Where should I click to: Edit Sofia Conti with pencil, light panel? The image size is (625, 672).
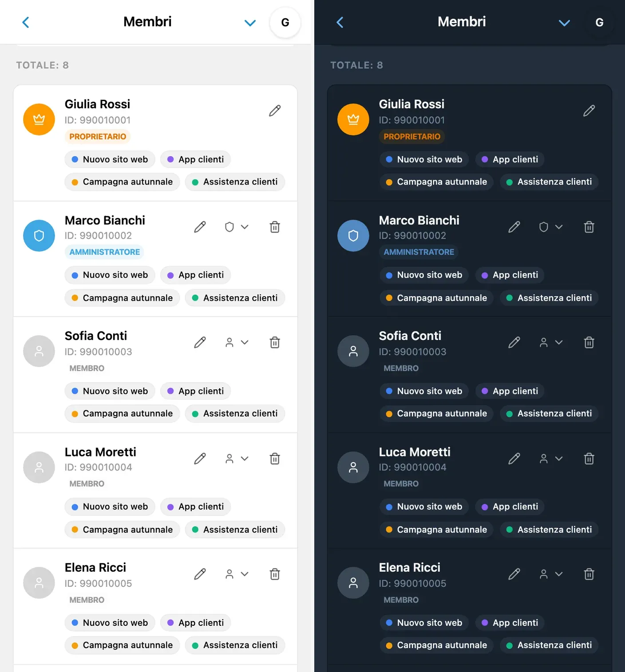point(200,342)
